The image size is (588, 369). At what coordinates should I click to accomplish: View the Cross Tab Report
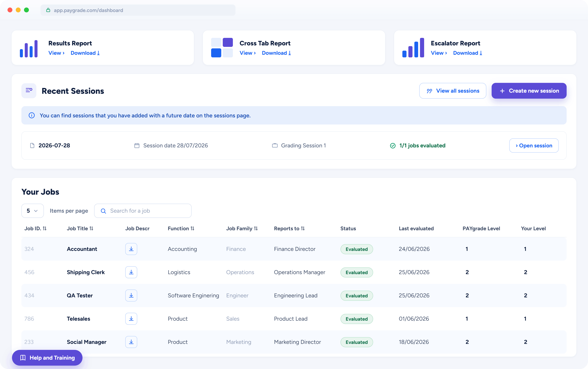[248, 53]
